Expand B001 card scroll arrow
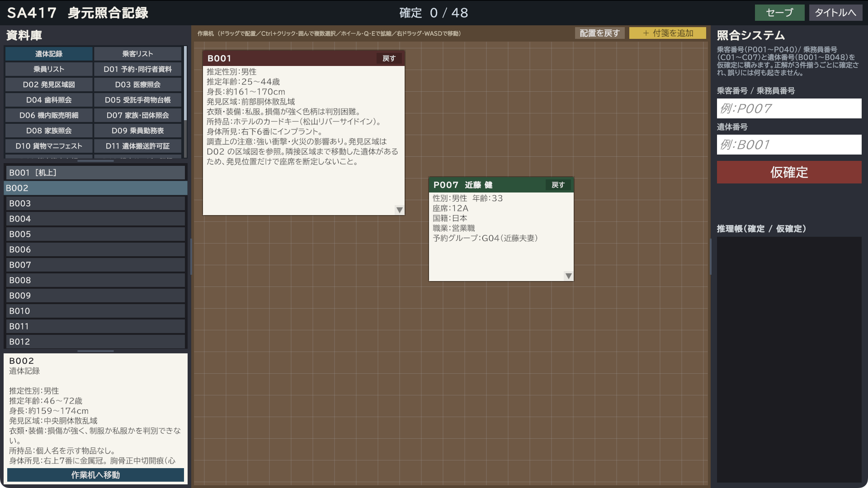The height and width of the screenshot is (488, 868). click(x=399, y=210)
